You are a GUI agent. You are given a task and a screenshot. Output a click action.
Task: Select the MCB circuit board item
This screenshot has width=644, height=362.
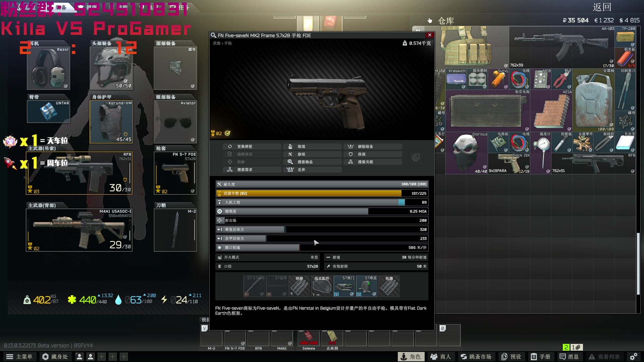tap(541, 79)
